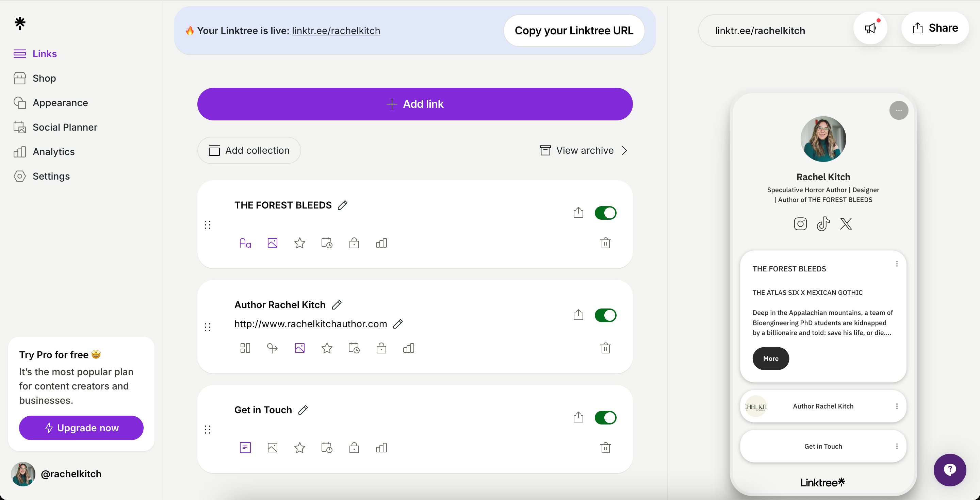
Task: Toggle THE FOREST BLEEDS link off
Action: (605, 213)
